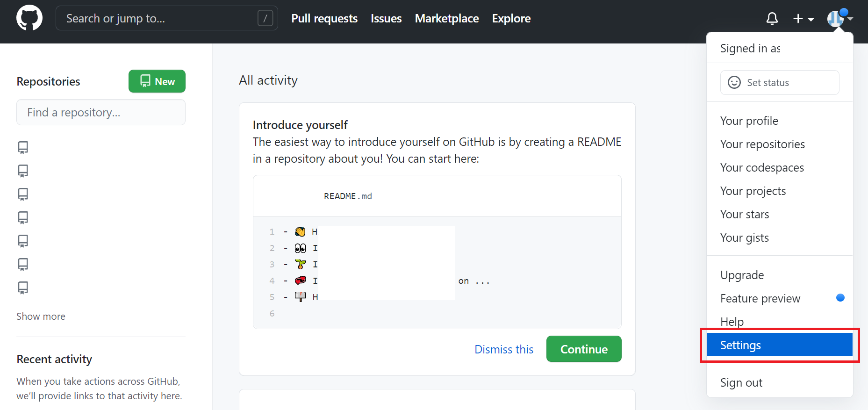Image resolution: width=868 pixels, height=410 pixels.
Task: Click the Recent activity heading
Action: (54, 359)
